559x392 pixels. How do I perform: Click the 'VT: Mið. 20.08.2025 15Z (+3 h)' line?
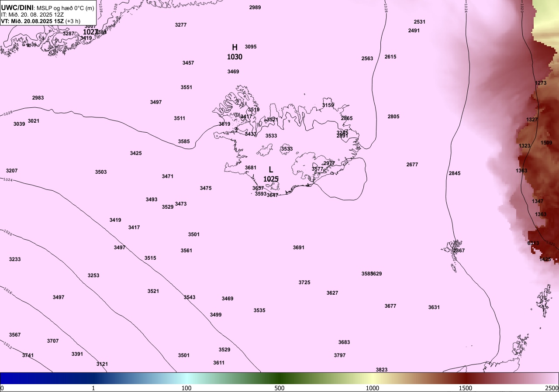pos(41,21)
